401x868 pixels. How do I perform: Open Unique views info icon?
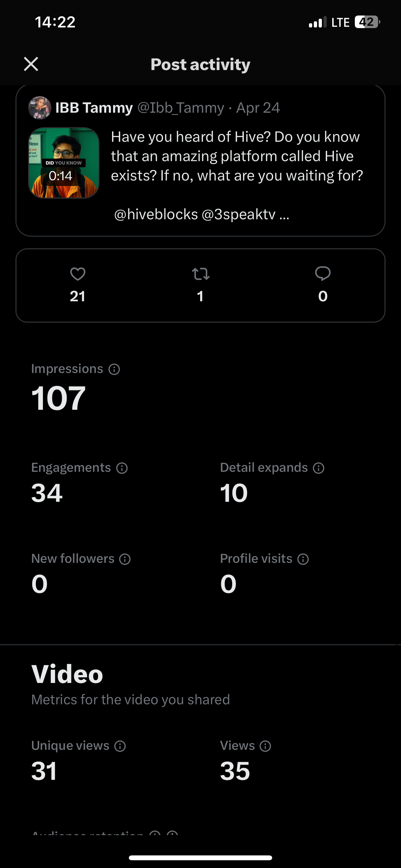pos(120,746)
